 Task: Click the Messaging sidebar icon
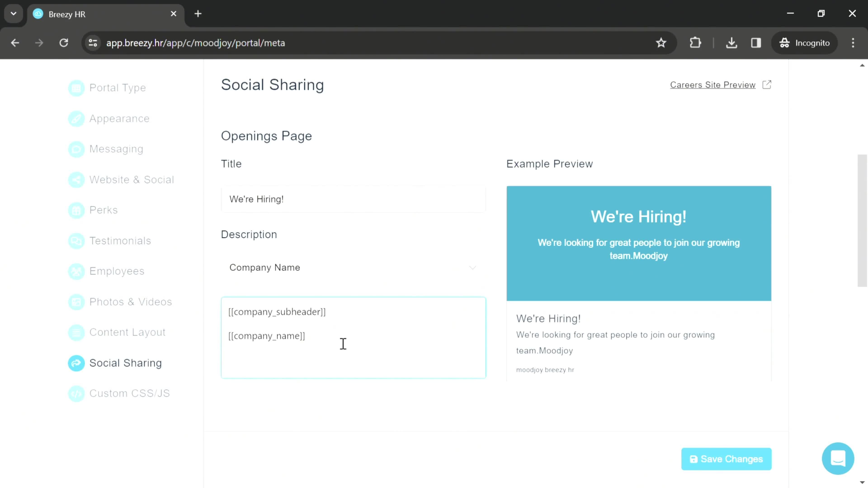[76, 149]
